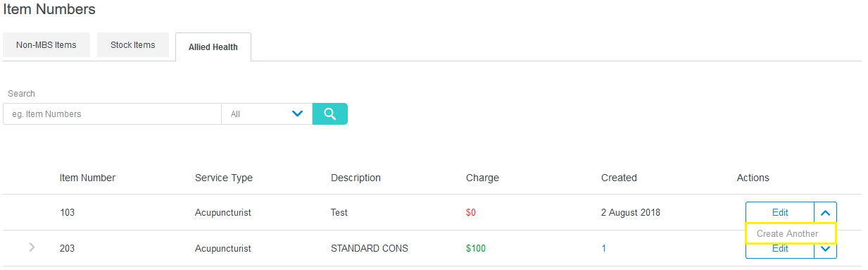Select the $100 charge value
Viewport: 868px width, 270px height.
476,248
